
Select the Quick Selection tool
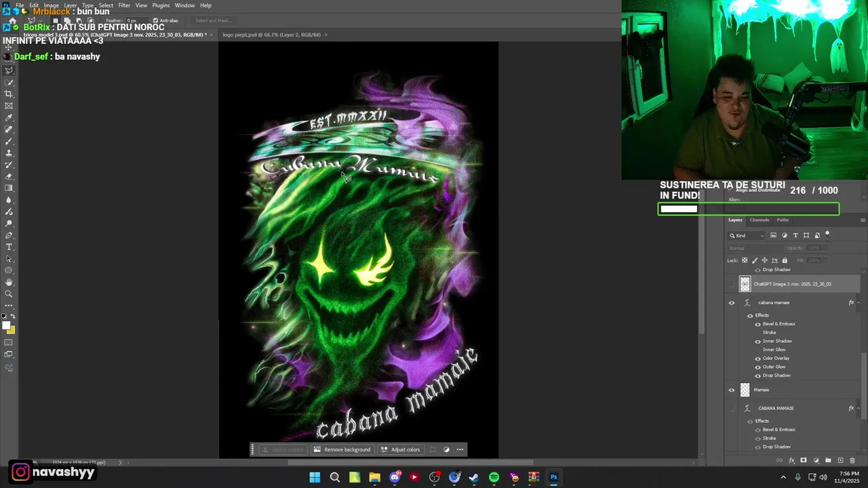(x=9, y=82)
